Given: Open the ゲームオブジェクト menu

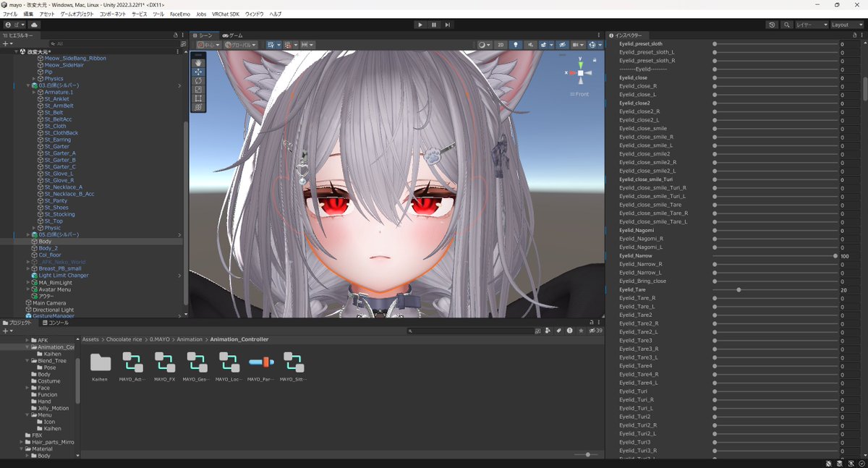Looking at the screenshot, I should pyautogui.click(x=76, y=14).
